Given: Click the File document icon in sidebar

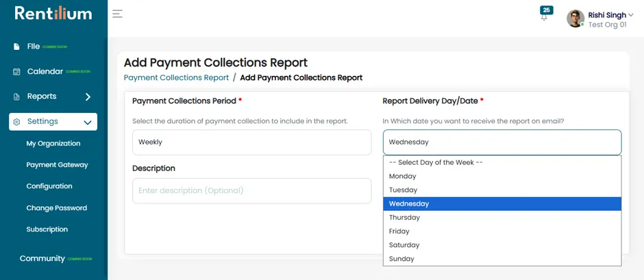Looking at the screenshot, I should click(16, 47).
